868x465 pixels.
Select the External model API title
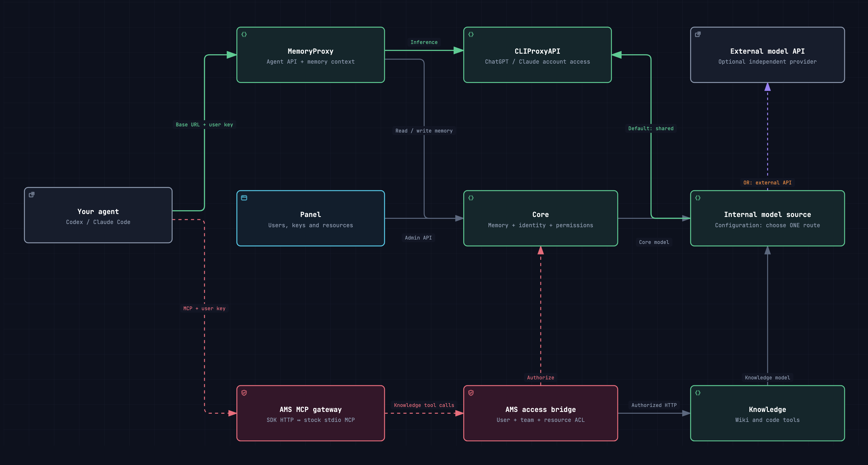pos(767,51)
